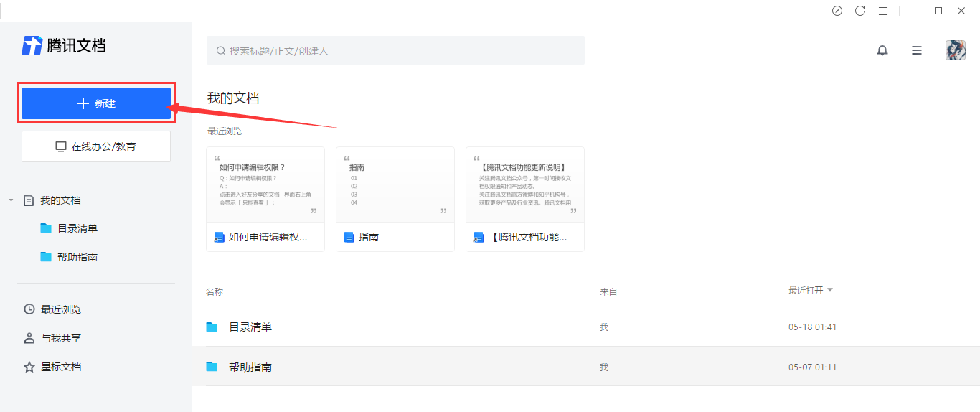This screenshot has height=412, width=980.
Task: Open 与我共享 in sidebar
Action: pos(60,338)
